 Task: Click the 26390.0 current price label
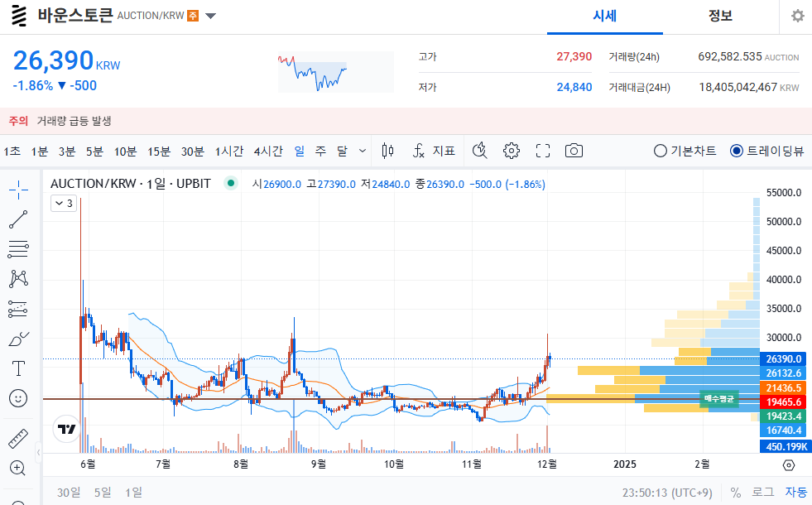783,359
